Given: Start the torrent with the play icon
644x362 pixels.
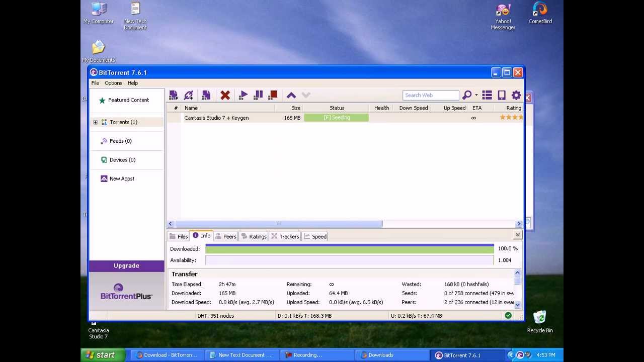Looking at the screenshot, I should click(x=243, y=95).
